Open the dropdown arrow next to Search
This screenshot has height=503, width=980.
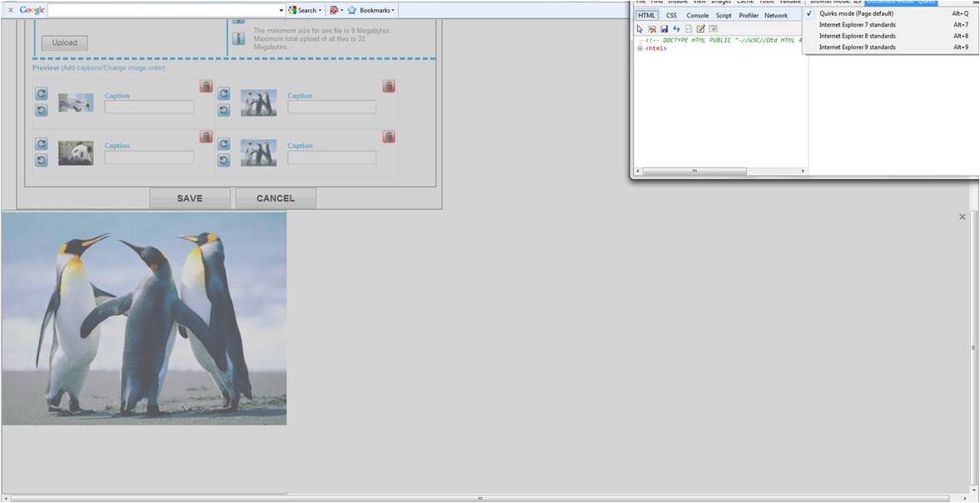pos(320,10)
